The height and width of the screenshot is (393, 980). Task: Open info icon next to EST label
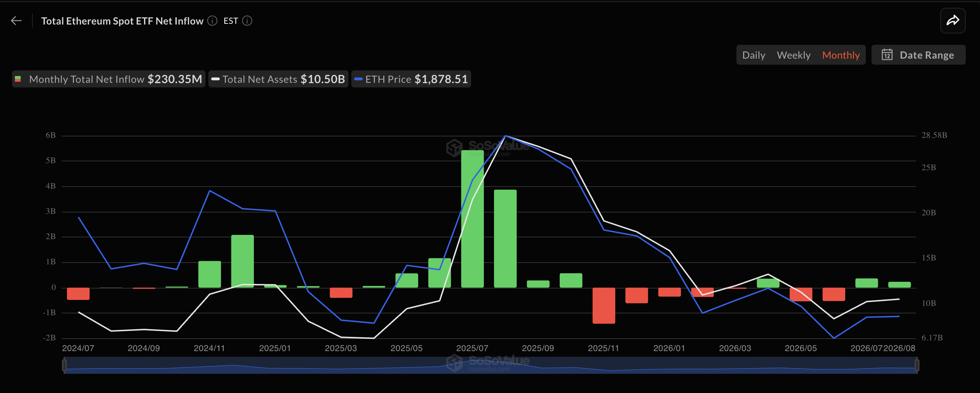pyautogui.click(x=247, y=21)
